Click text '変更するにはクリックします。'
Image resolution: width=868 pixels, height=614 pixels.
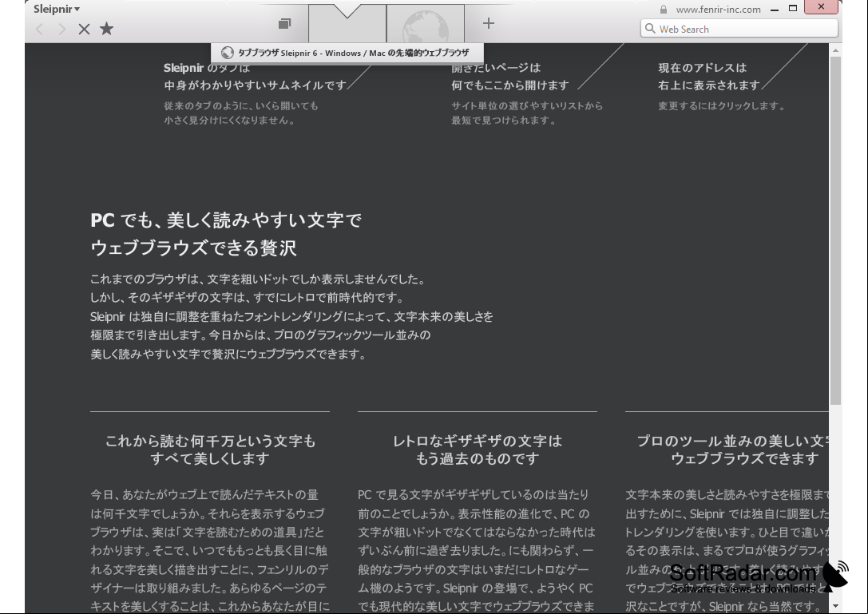(721, 105)
